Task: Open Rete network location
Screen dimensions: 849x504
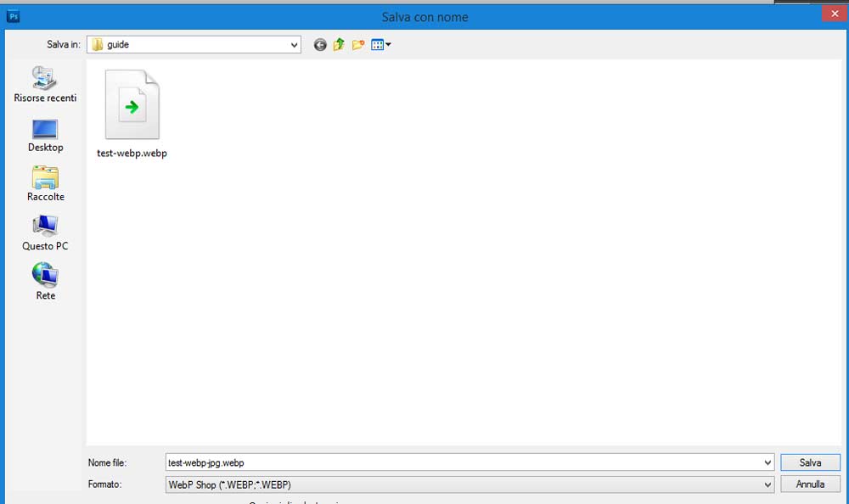Action: (x=45, y=283)
